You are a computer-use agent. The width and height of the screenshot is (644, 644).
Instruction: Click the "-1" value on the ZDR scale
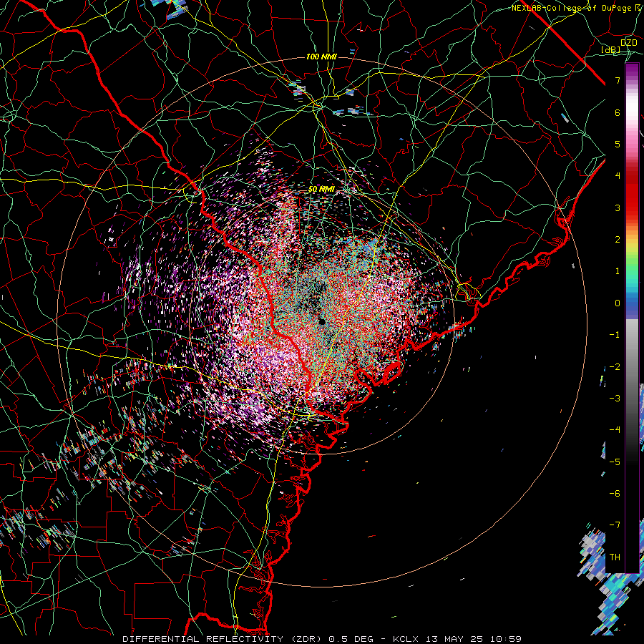[x=615, y=335]
